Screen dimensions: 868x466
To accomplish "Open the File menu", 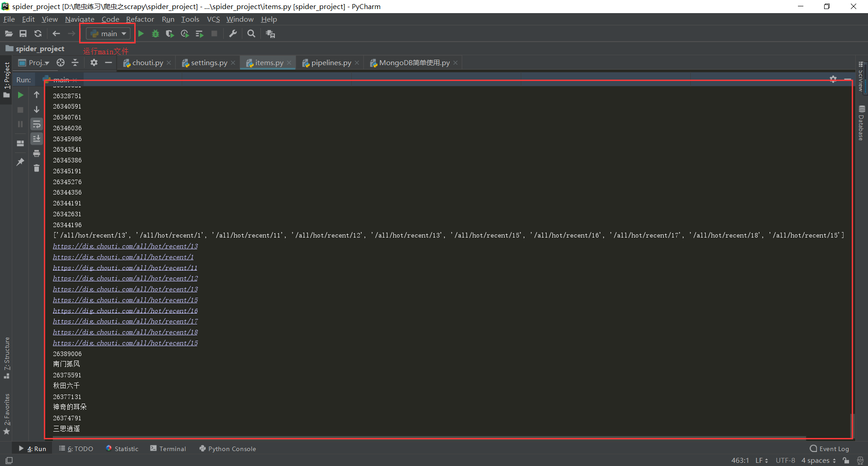I will [9, 19].
